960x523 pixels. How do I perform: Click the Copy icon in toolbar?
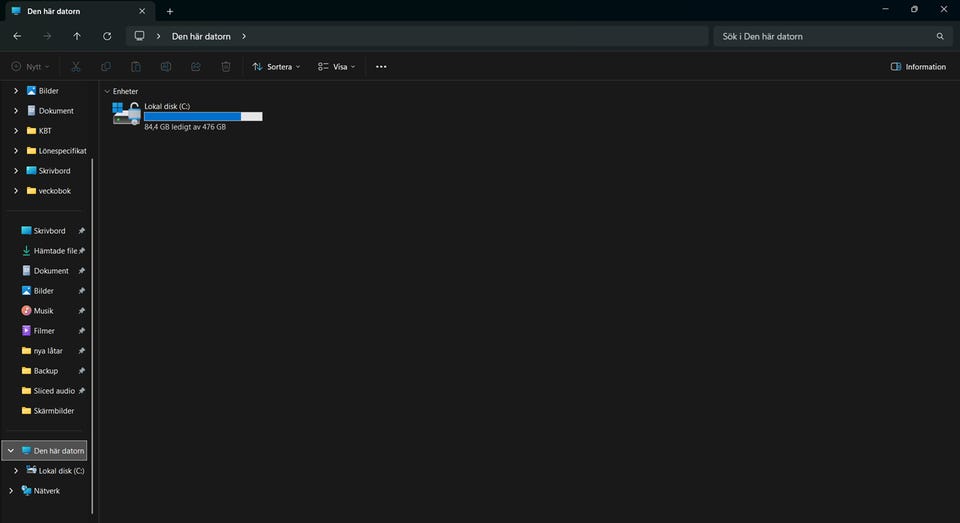pyautogui.click(x=106, y=67)
